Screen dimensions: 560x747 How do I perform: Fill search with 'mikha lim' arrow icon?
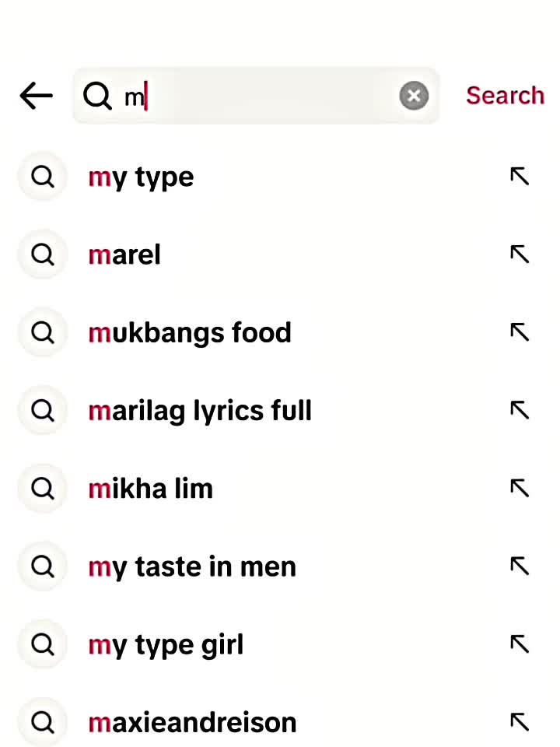coord(520,488)
